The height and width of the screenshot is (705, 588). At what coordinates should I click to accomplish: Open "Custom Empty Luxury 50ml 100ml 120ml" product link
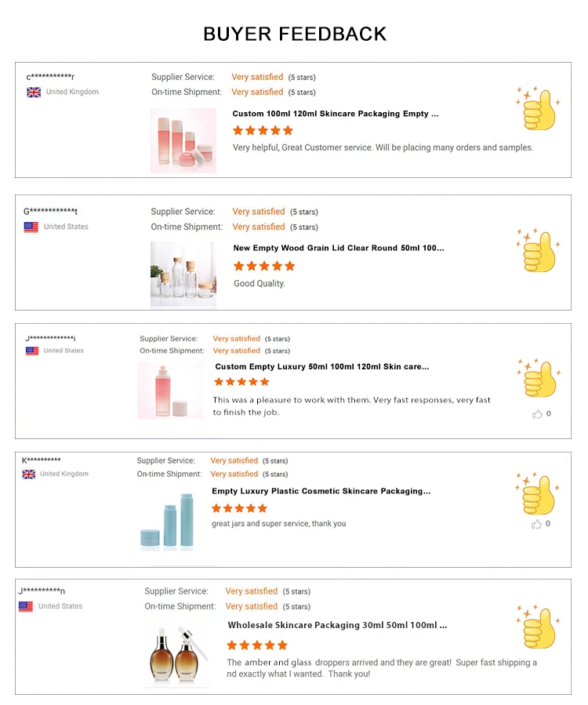(x=321, y=367)
